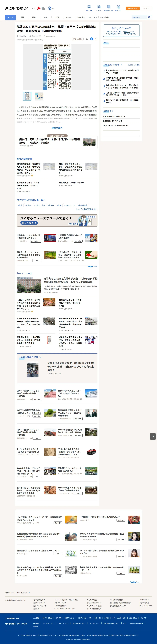Image resolution: width=157 pixels, height=644 pixels.
Task: Click the ログイン button in header
Action: (x=146, y=8)
